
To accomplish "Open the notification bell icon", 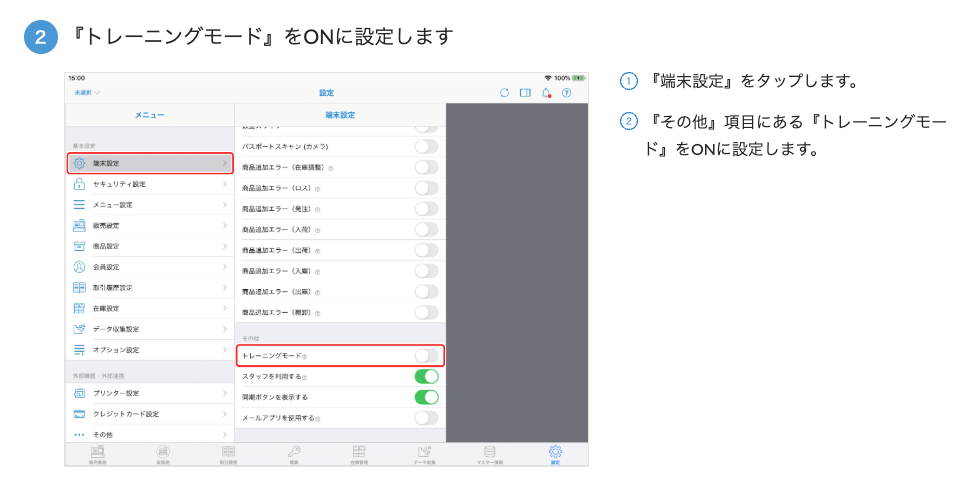I will [x=546, y=93].
